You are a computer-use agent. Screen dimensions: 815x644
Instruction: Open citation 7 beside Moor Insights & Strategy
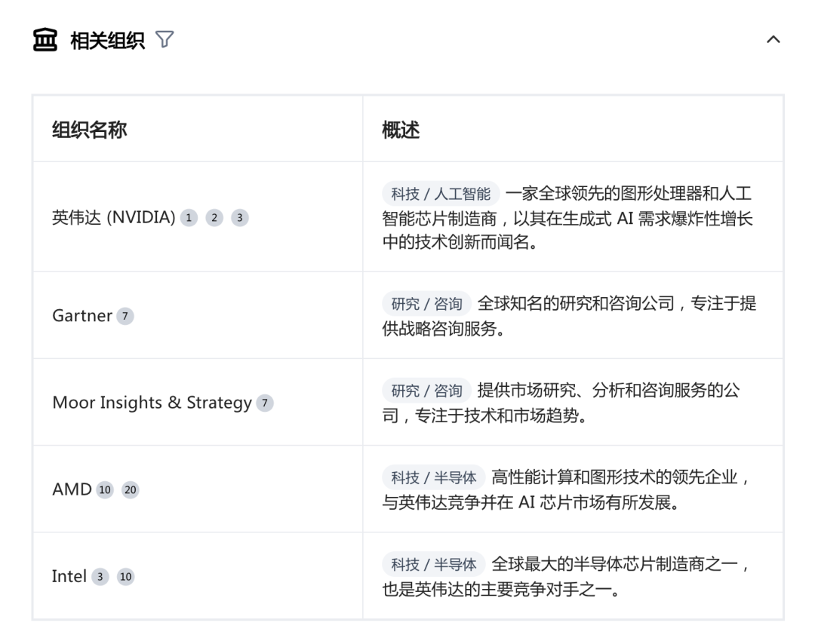[265, 403]
